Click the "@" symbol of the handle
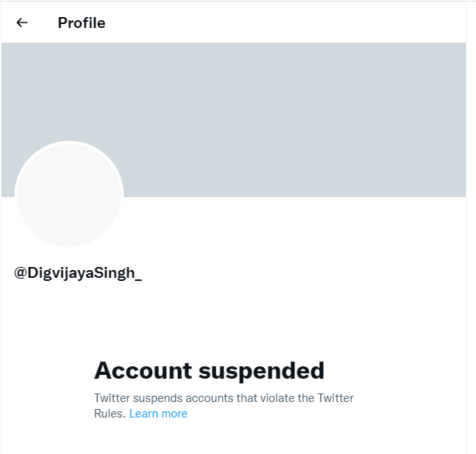Viewport: 476px width, 454px height. [x=21, y=273]
